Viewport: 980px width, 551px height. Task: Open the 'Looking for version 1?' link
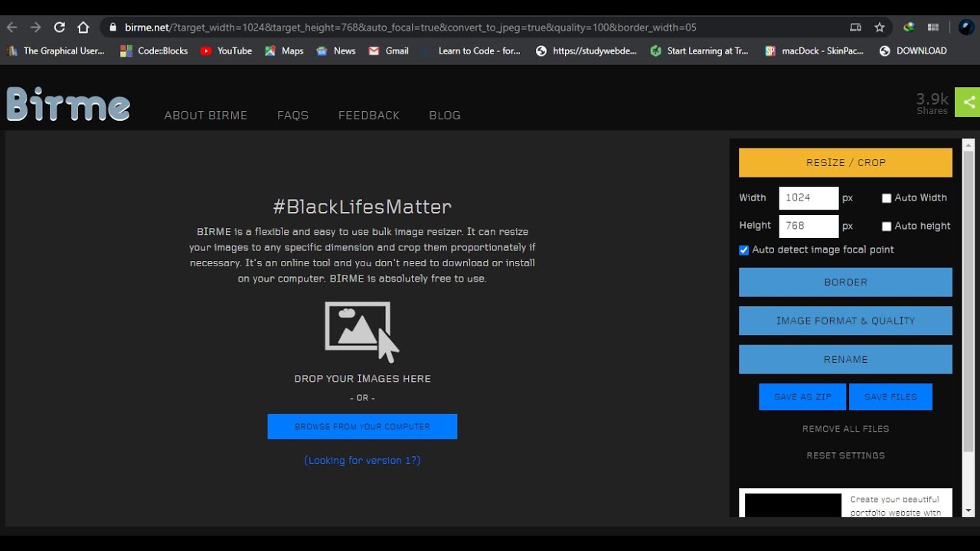pyautogui.click(x=362, y=461)
